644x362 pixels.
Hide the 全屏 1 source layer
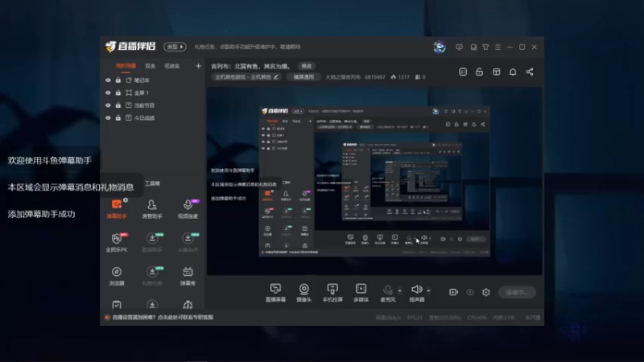(x=108, y=93)
